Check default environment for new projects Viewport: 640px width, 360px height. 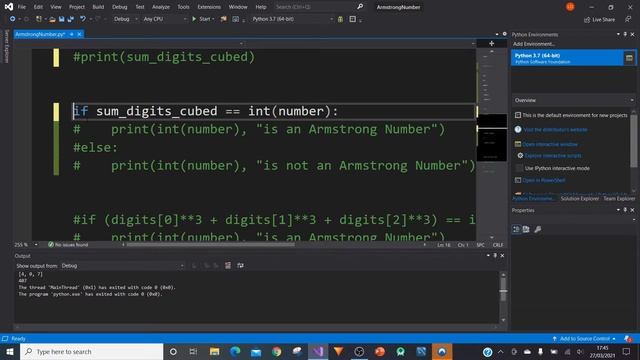point(518,115)
